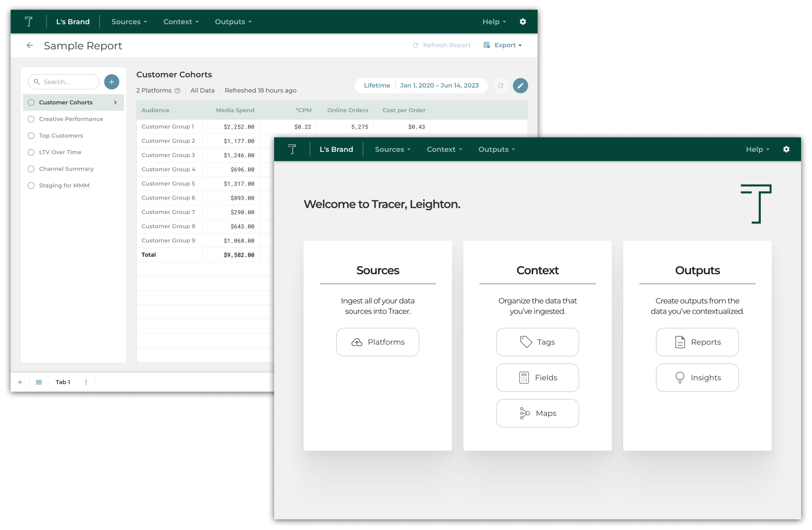This screenshot has width=812, height=530.
Task: Select the Customer Cohorts radio in the sidebar
Action: click(x=31, y=102)
